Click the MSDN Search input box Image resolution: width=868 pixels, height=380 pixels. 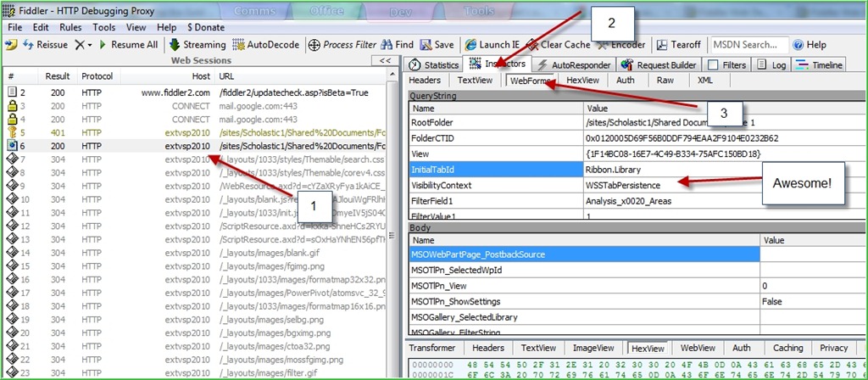749,45
